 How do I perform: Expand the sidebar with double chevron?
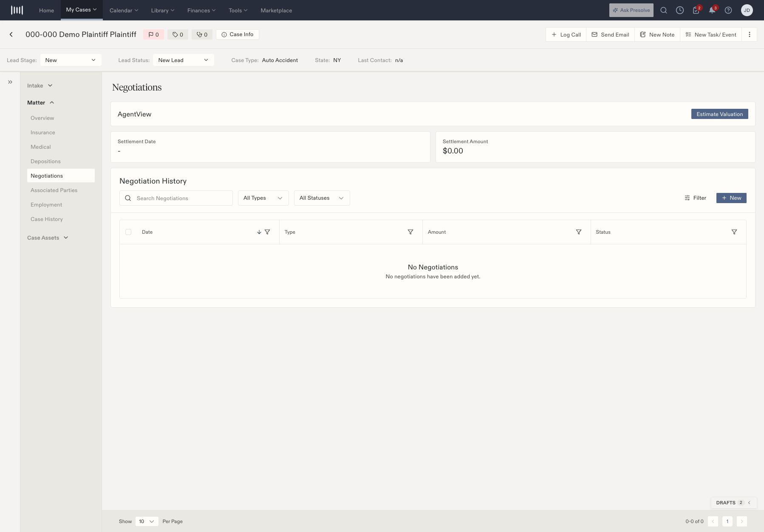10,82
